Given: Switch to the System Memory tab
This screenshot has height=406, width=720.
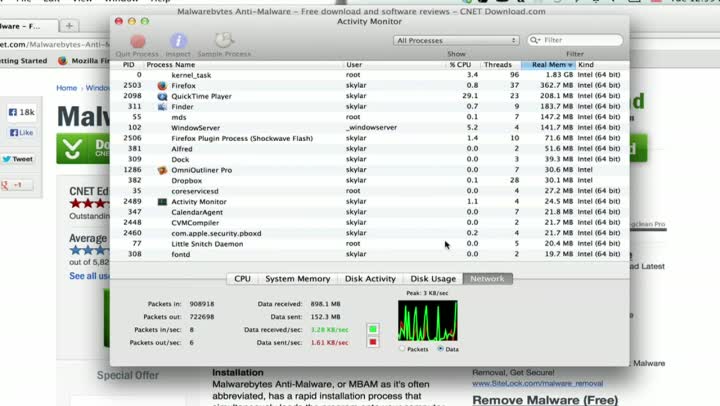Looking at the screenshot, I should coord(298,279).
